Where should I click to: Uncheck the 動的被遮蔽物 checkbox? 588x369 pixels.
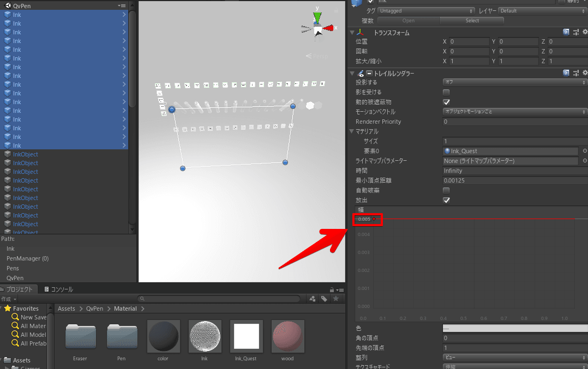coord(446,102)
